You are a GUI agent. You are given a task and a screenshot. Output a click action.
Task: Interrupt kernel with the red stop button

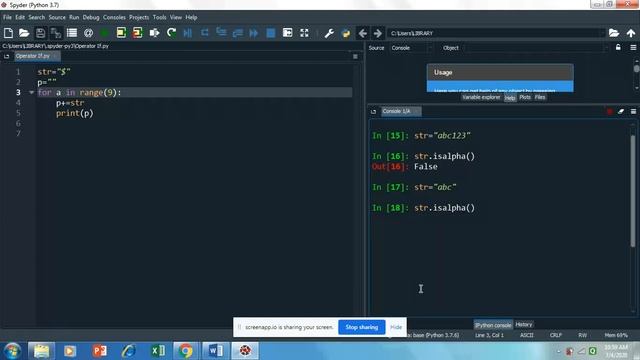coord(609,111)
